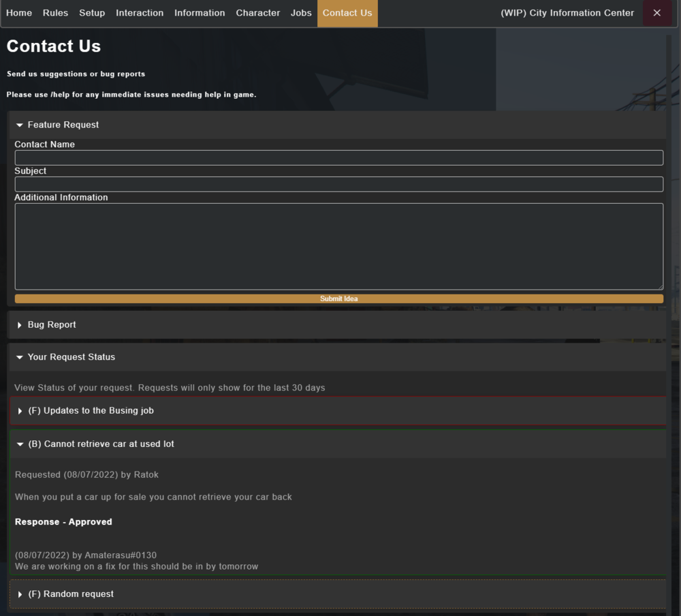
Task: Expand the Updates to the Busing job request
Action: pos(91,410)
